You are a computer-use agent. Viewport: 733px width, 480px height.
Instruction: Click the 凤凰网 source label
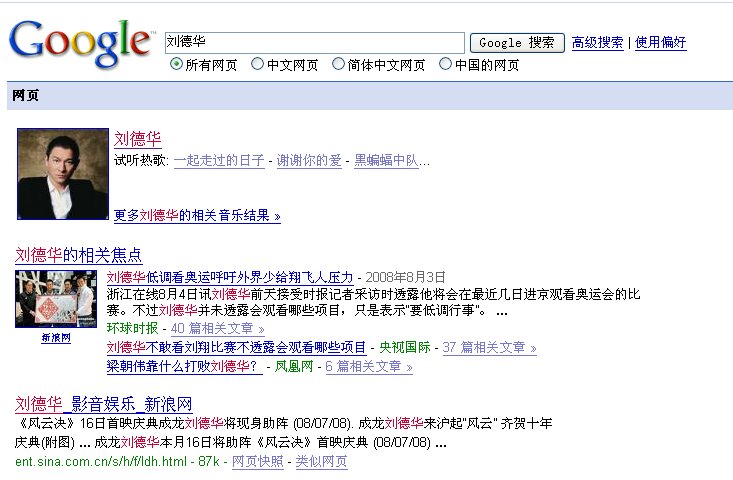point(294,366)
